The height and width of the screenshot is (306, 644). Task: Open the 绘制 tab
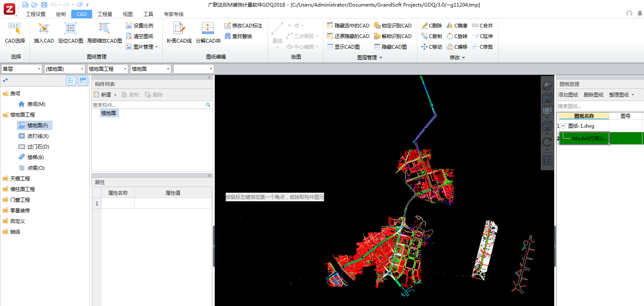[x=61, y=14]
